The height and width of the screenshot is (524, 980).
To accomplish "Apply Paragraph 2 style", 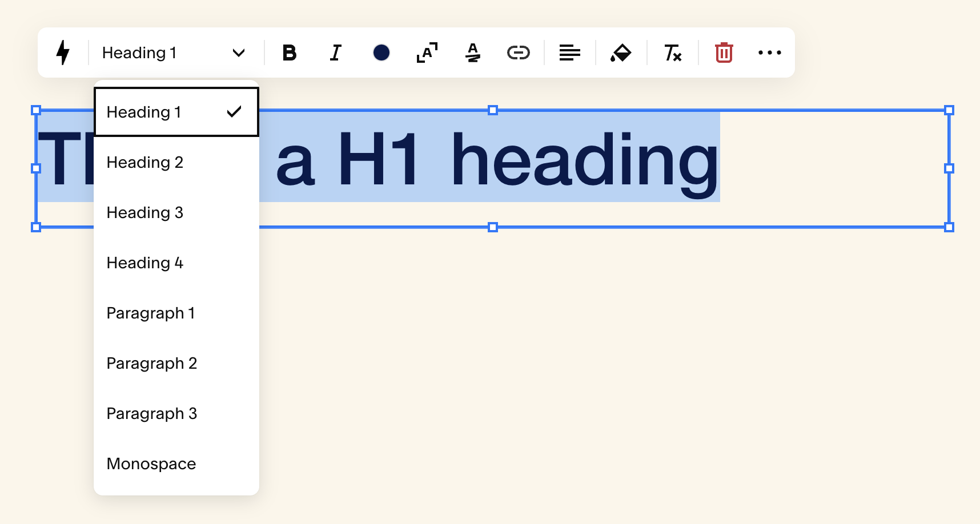I will click(176, 363).
